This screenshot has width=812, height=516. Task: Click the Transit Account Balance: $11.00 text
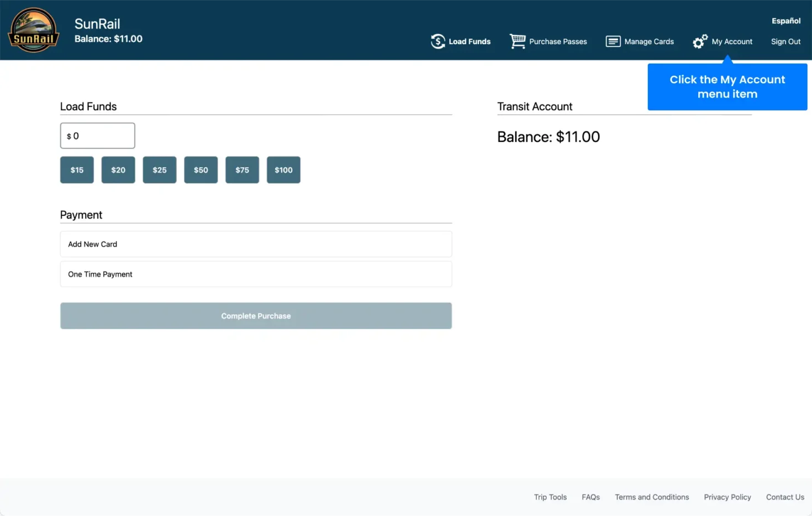point(549,137)
